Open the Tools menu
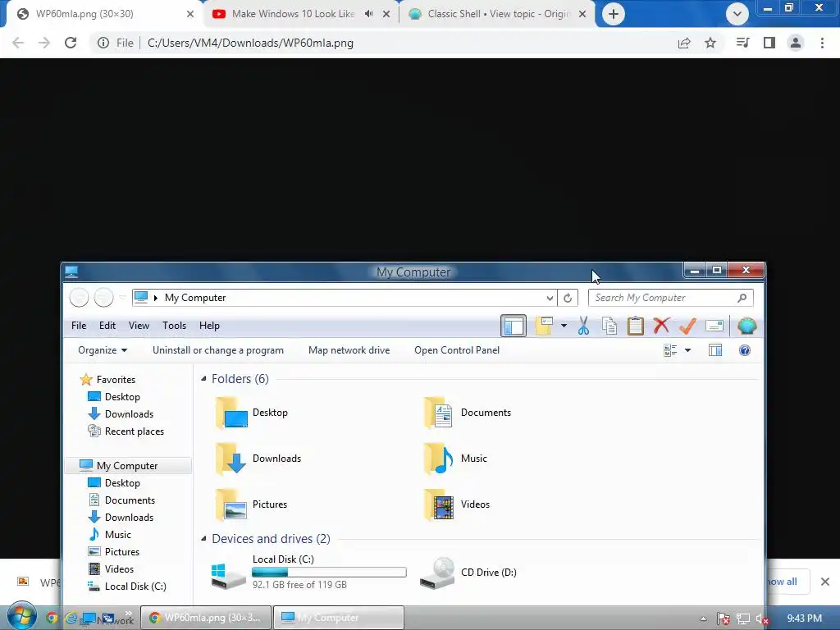 (x=174, y=326)
